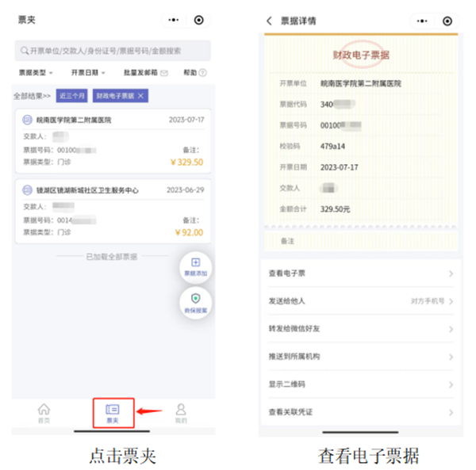Tap chevron on 查看关联凭证 row
476x470 pixels.
pos(451,413)
